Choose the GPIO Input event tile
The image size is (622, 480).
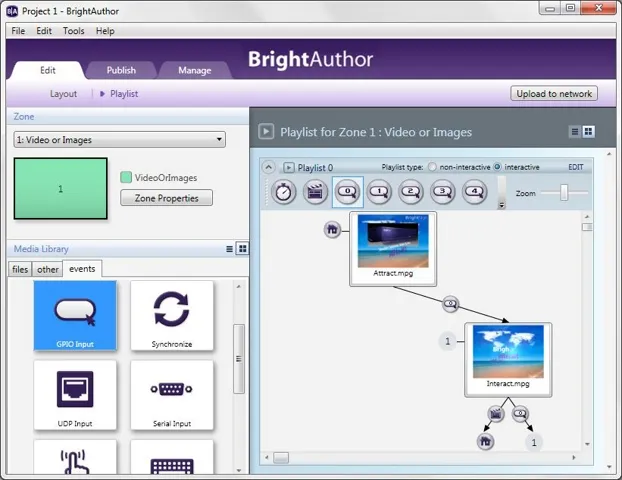[75, 316]
